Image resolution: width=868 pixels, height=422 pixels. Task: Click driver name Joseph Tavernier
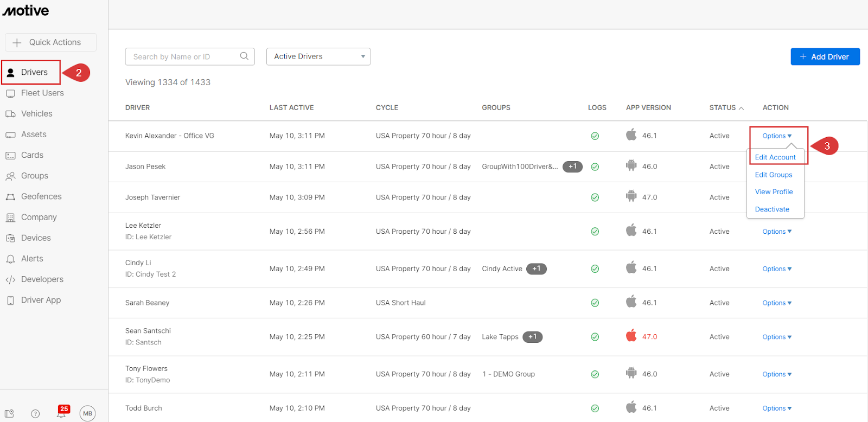pos(152,197)
